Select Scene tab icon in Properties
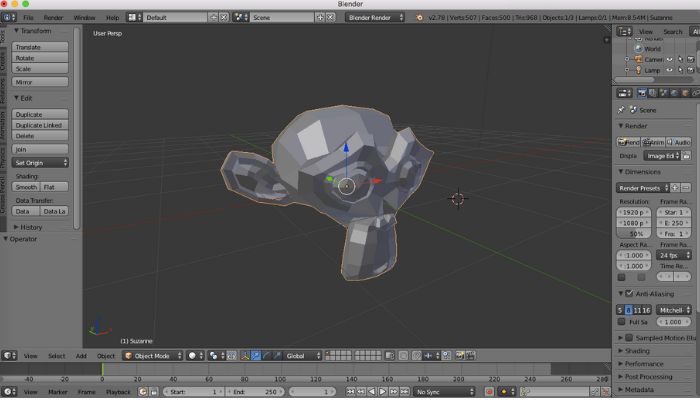The image size is (700, 400). click(663, 93)
